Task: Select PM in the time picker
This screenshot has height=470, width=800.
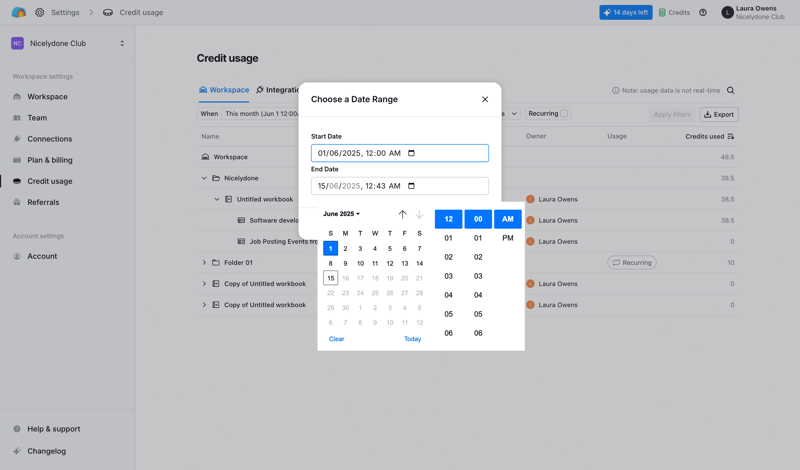Action: pos(508,238)
